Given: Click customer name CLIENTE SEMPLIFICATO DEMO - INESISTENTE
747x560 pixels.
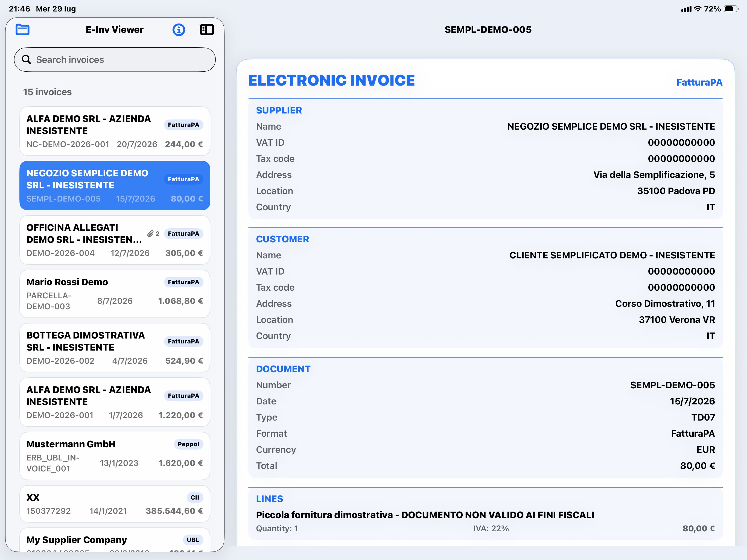Looking at the screenshot, I should click(x=612, y=255).
